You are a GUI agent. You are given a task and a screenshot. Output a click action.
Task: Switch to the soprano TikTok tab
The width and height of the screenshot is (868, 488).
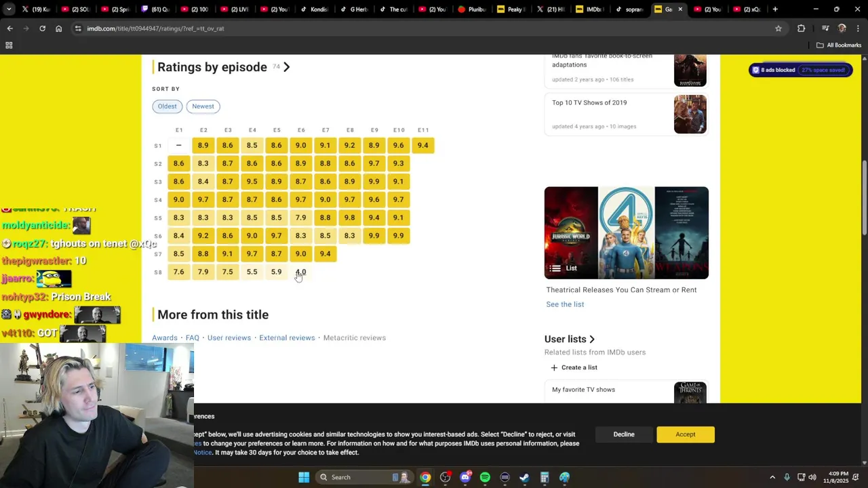tap(631, 9)
